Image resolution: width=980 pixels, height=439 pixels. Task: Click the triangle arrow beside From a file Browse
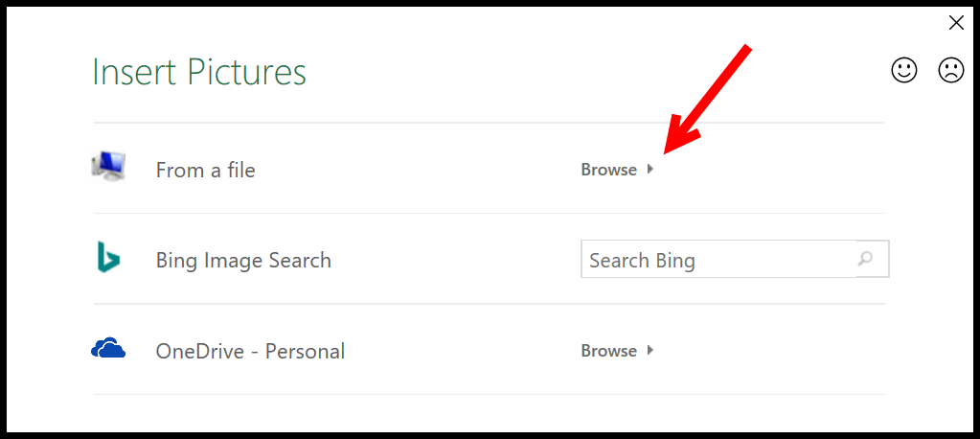pos(650,169)
